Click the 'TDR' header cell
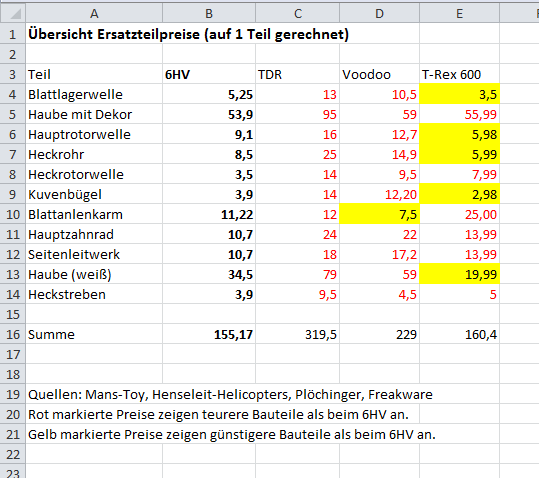The image size is (539, 478). 297,74
